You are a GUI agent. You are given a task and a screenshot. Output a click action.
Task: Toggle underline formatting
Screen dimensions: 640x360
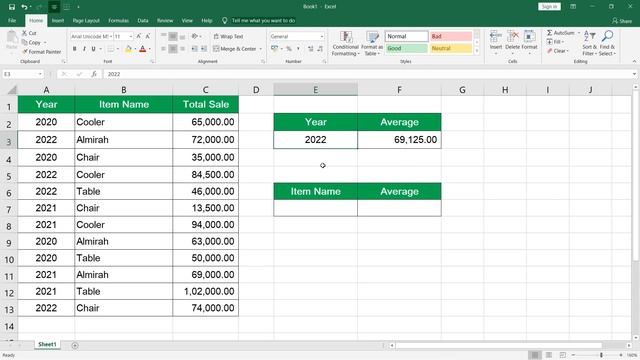click(93, 49)
